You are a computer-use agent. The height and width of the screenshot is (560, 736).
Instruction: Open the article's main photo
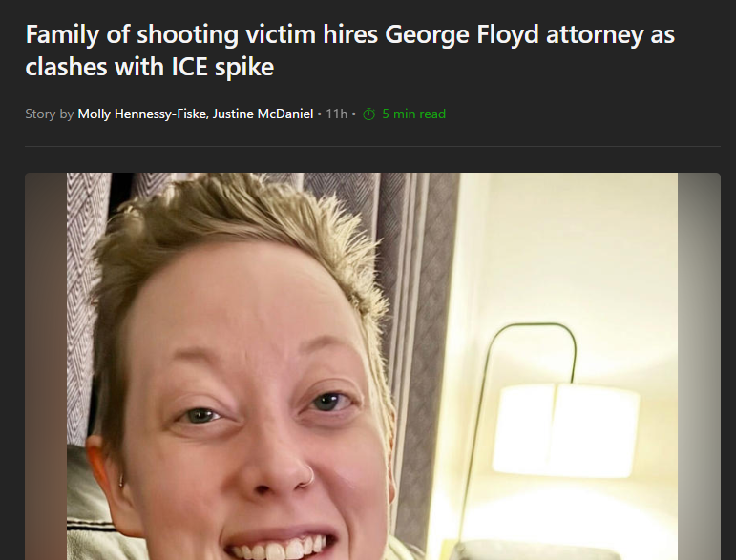coord(372,366)
